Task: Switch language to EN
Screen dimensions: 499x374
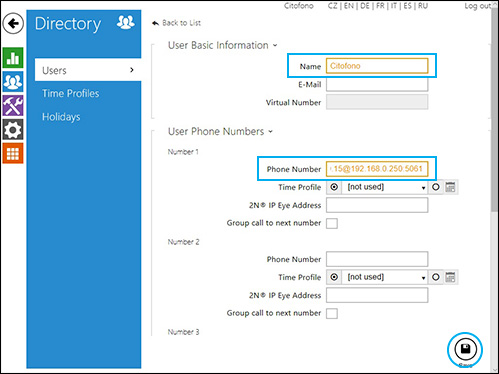Action: click(349, 6)
